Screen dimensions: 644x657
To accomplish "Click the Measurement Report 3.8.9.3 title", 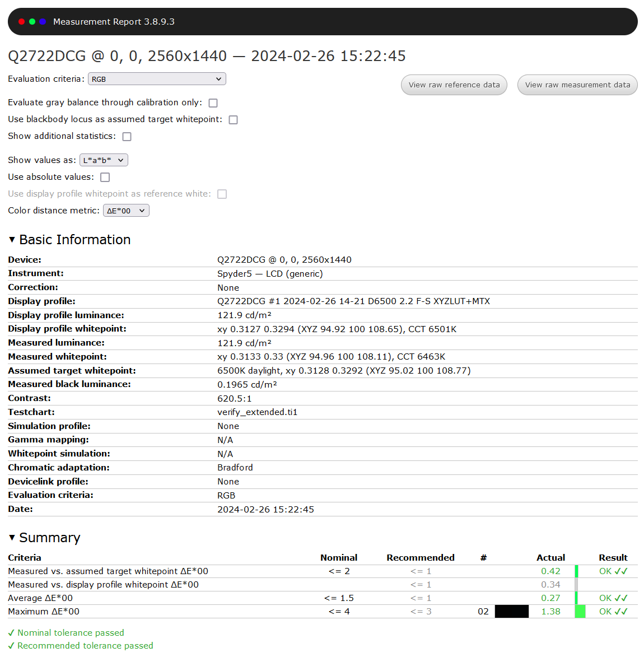I will [114, 22].
